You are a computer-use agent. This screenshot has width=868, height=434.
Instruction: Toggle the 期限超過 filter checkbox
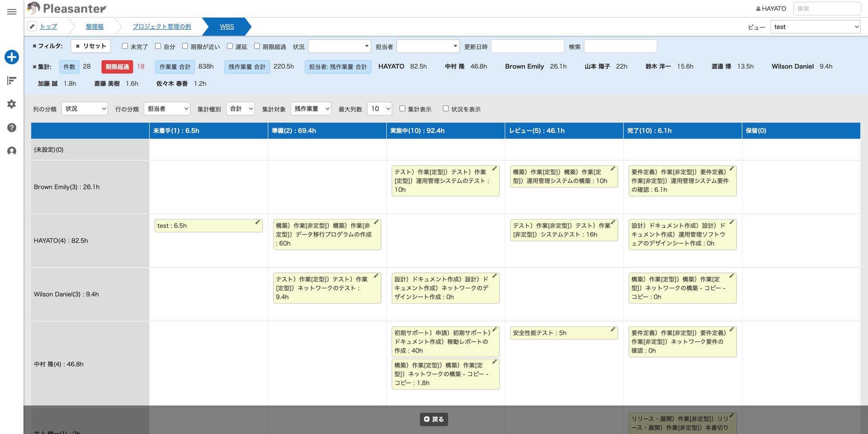[x=257, y=46]
